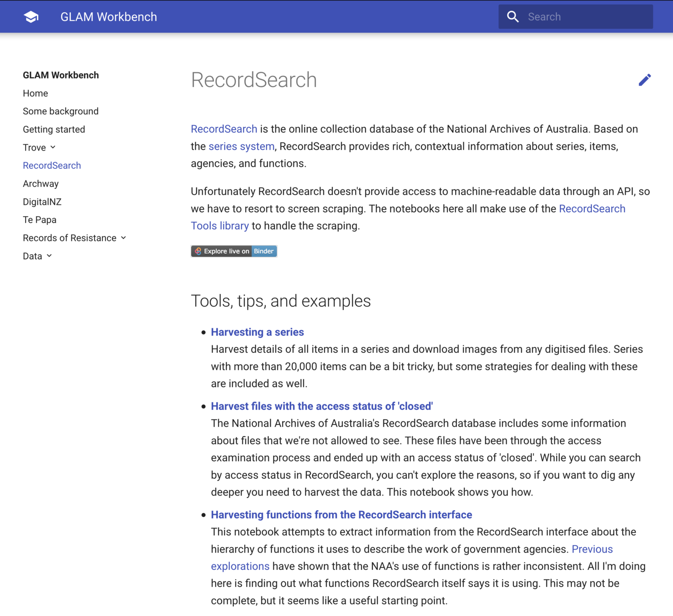673x616 pixels.
Task: Launch Explore live on Binder badge
Action: pos(234,251)
